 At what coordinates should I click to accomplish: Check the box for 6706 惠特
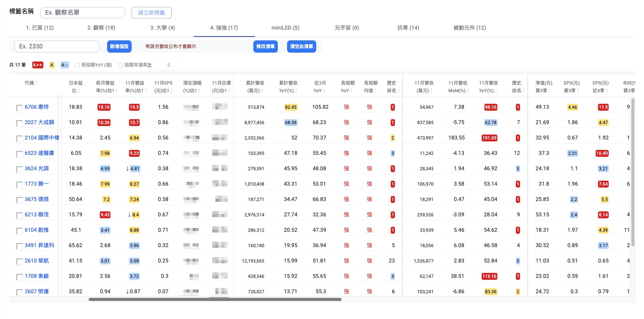tap(20, 108)
